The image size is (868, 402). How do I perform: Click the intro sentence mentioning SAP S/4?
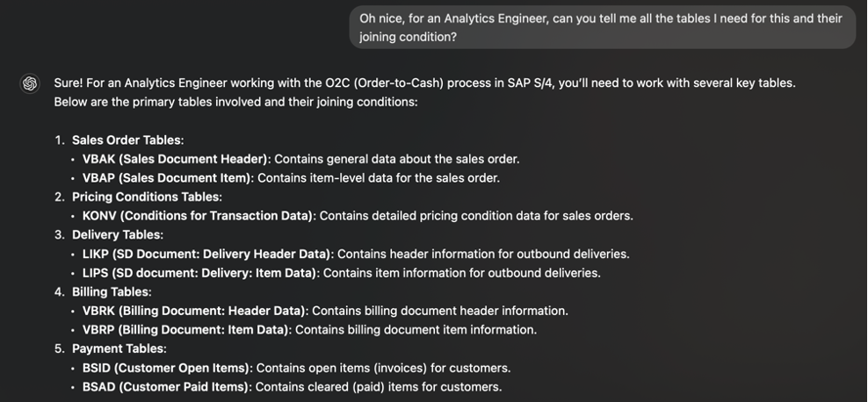tap(424, 83)
